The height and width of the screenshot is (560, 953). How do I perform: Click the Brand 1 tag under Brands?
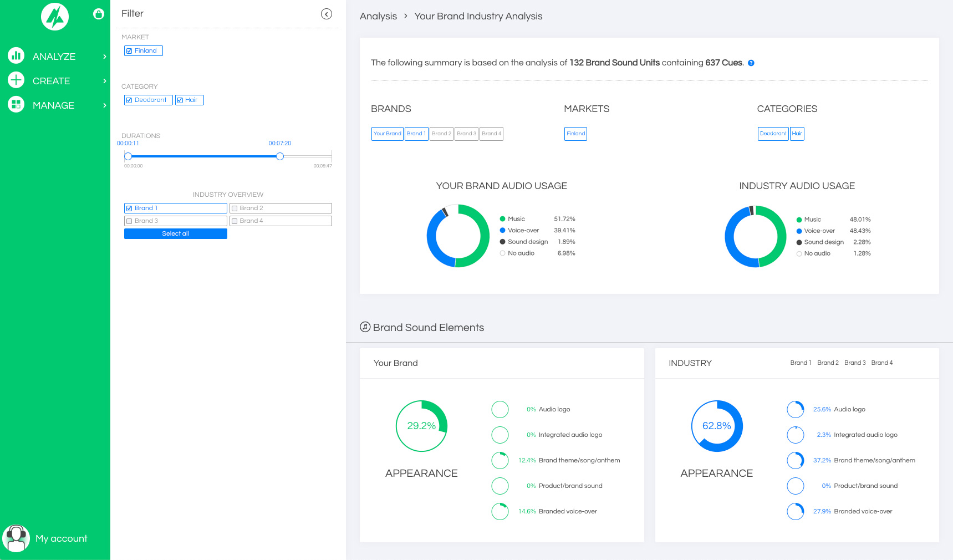point(416,134)
